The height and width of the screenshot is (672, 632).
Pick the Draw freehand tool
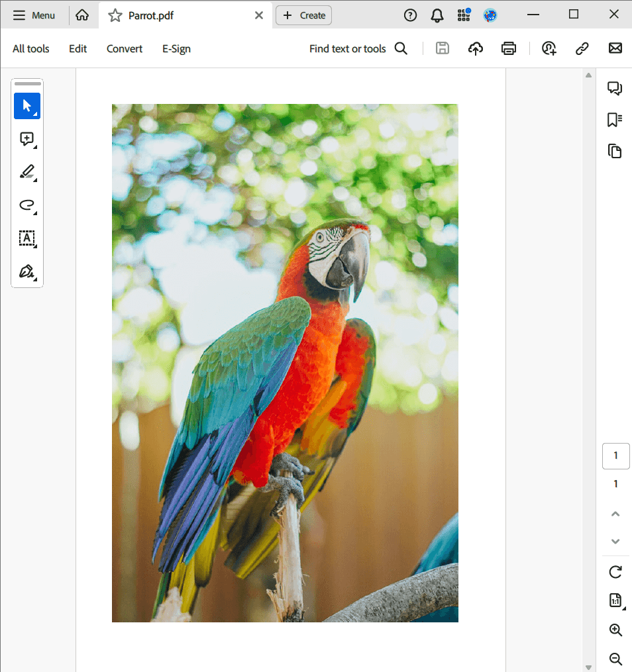(x=27, y=205)
